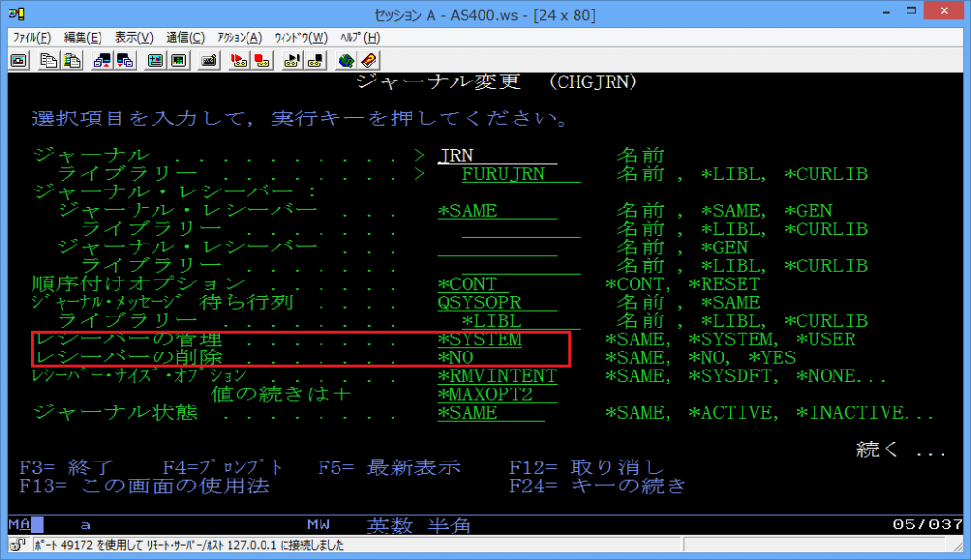Click the Receive File from host icon
971x560 pixels.
125,61
